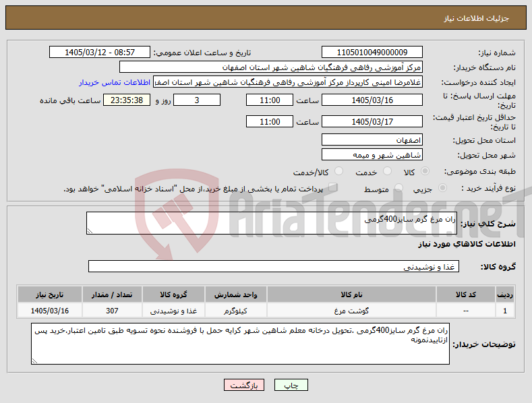The width and height of the screenshot is (532, 403).
Task: Click the نام دستگاه خریدار field
Action: [x=271, y=67]
